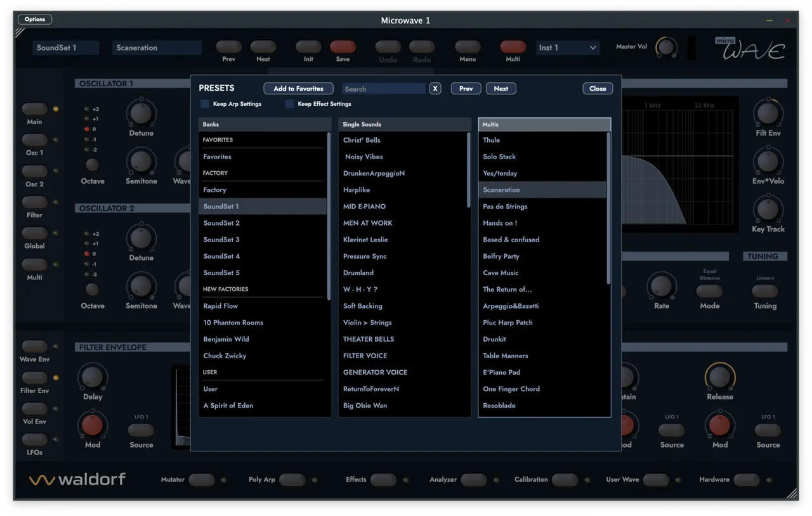Toggle the User Wave section button

tap(655, 480)
